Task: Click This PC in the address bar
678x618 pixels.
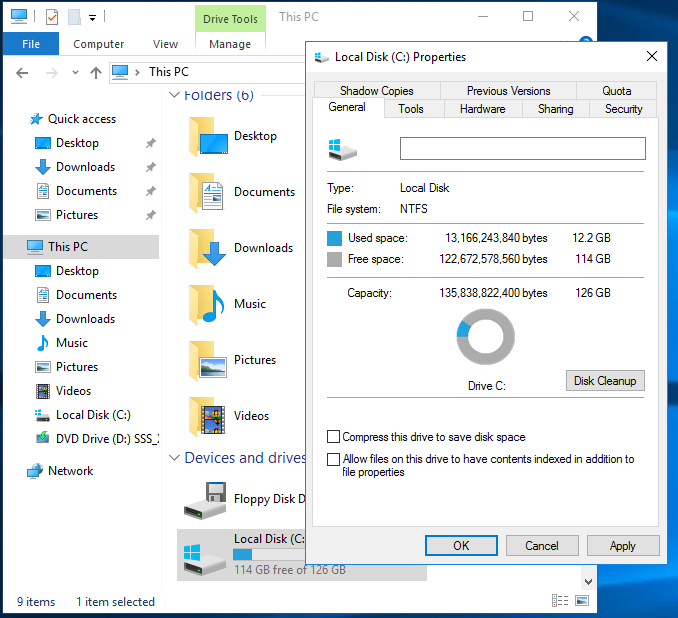Action: coord(169,72)
